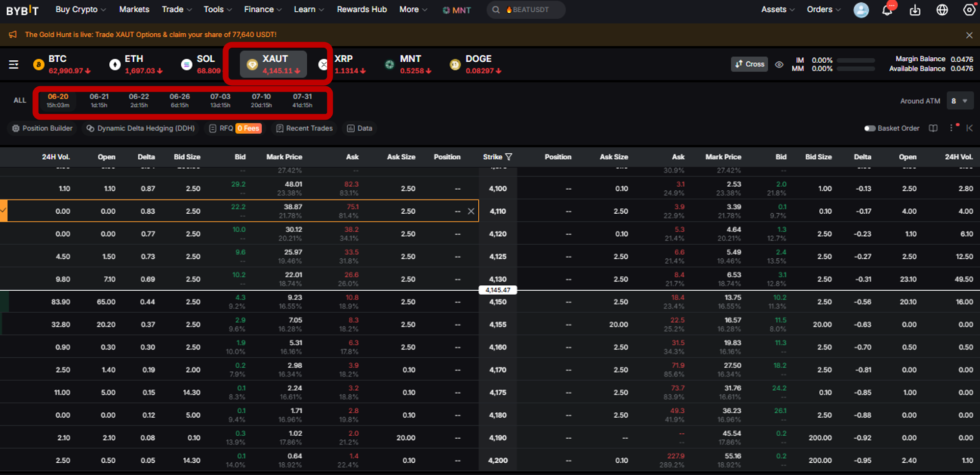Open RFQ with 0 Fees
The width and height of the screenshot is (980, 475).
(x=235, y=128)
